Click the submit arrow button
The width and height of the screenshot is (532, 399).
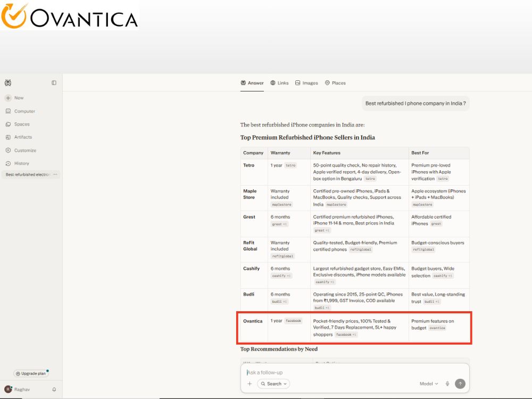(x=460, y=384)
